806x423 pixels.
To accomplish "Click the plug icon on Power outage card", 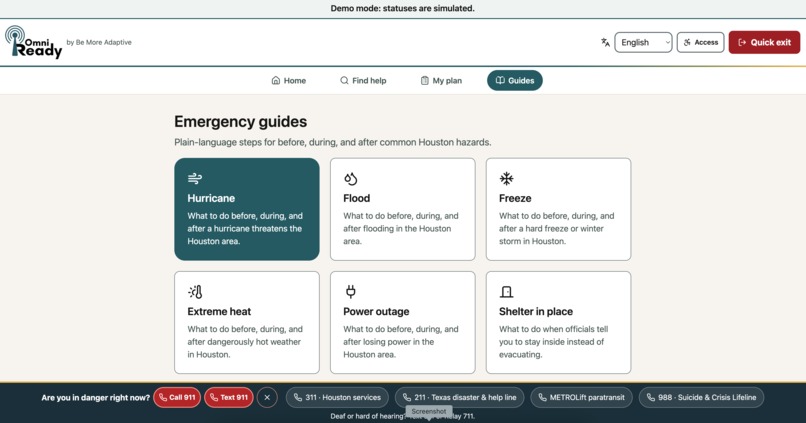I will 351,291.
